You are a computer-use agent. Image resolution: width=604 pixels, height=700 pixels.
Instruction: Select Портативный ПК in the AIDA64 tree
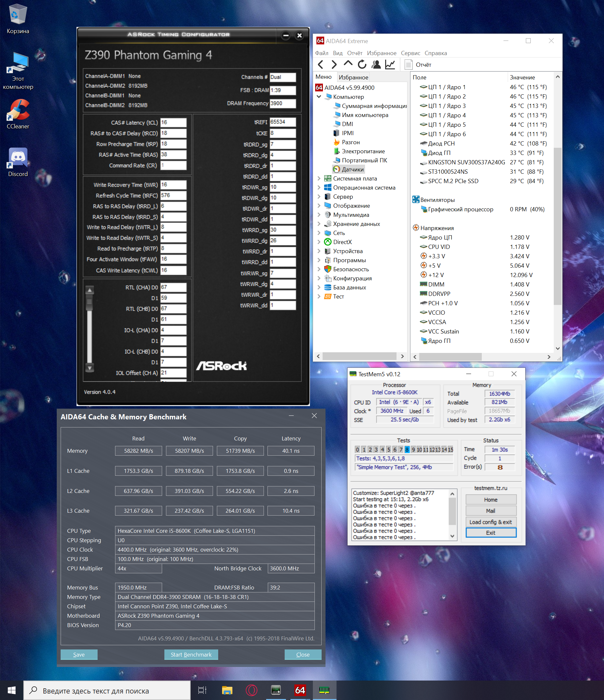[360, 160]
